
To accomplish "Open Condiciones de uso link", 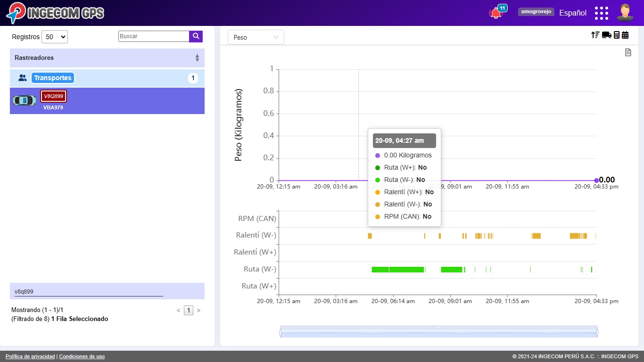I will pos(82,356).
